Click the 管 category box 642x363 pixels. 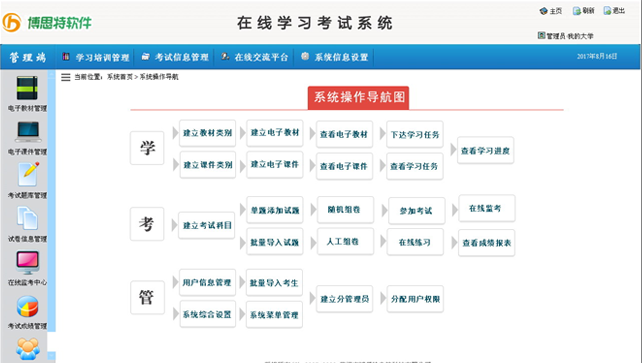(x=147, y=298)
